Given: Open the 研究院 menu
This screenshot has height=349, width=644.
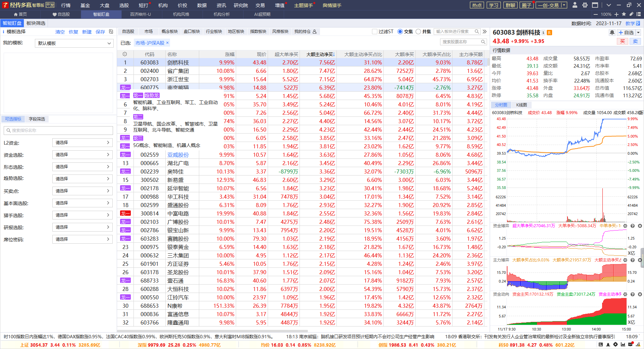Looking at the screenshot, I should click(x=241, y=5).
